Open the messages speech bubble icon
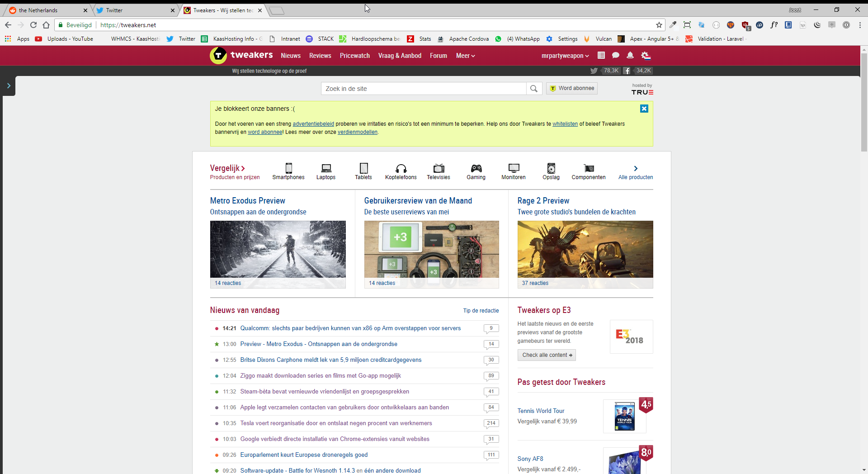The width and height of the screenshot is (868, 474). pyautogui.click(x=616, y=56)
